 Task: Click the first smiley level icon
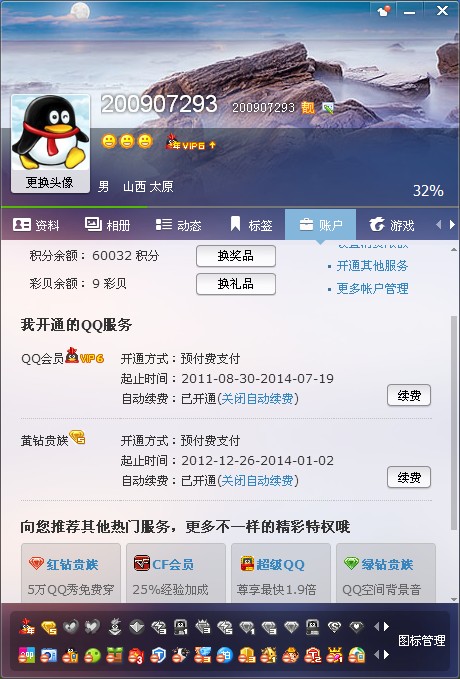point(108,141)
